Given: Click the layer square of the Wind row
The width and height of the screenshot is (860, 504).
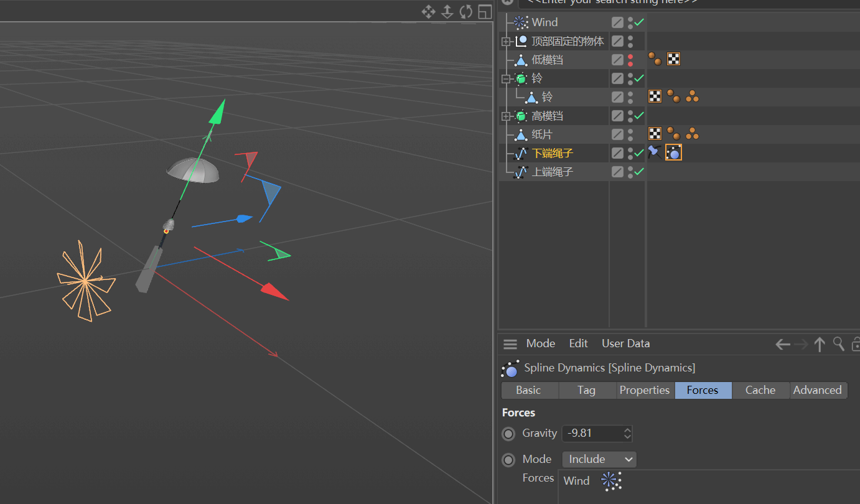Looking at the screenshot, I should pyautogui.click(x=617, y=22).
